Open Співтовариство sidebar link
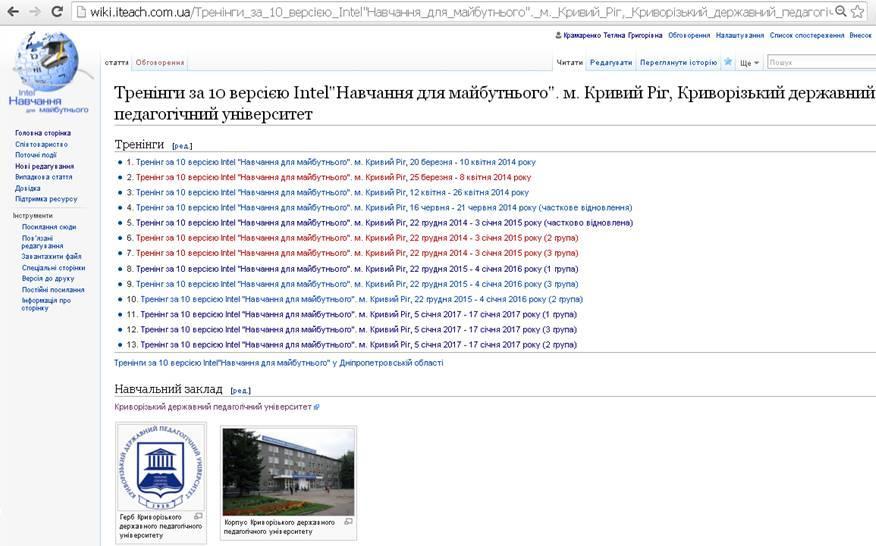 click(41, 144)
